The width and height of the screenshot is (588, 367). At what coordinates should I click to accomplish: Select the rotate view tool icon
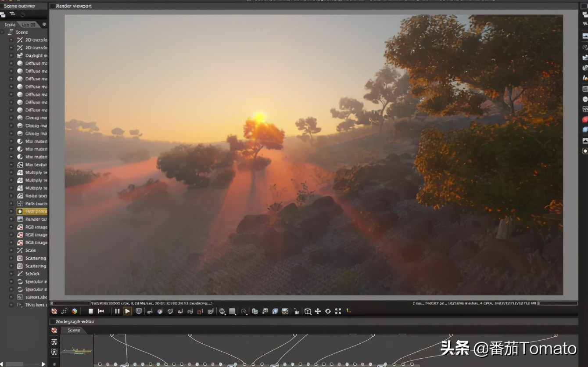click(x=328, y=311)
